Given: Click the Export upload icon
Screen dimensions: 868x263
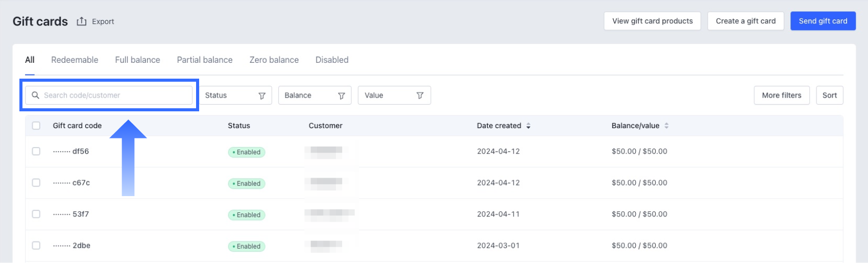Looking at the screenshot, I should 82,21.
